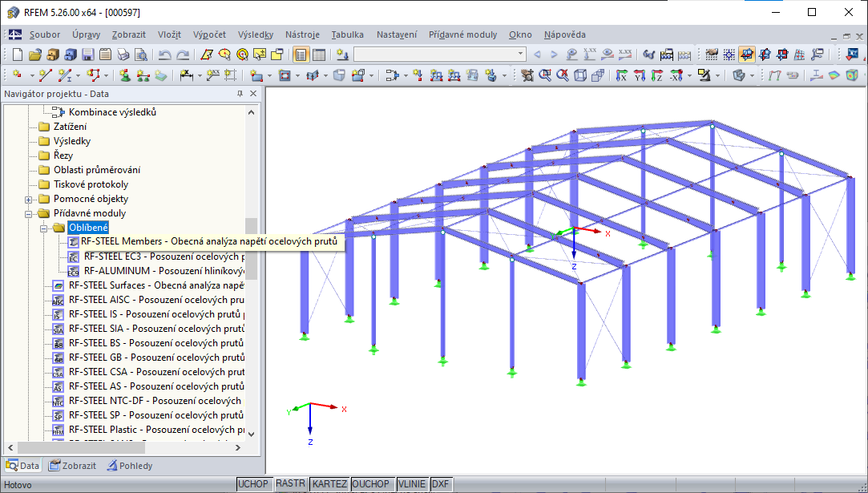Toggle RASTR grid in status bar
Screen dimensions: 868x493
[x=291, y=483]
